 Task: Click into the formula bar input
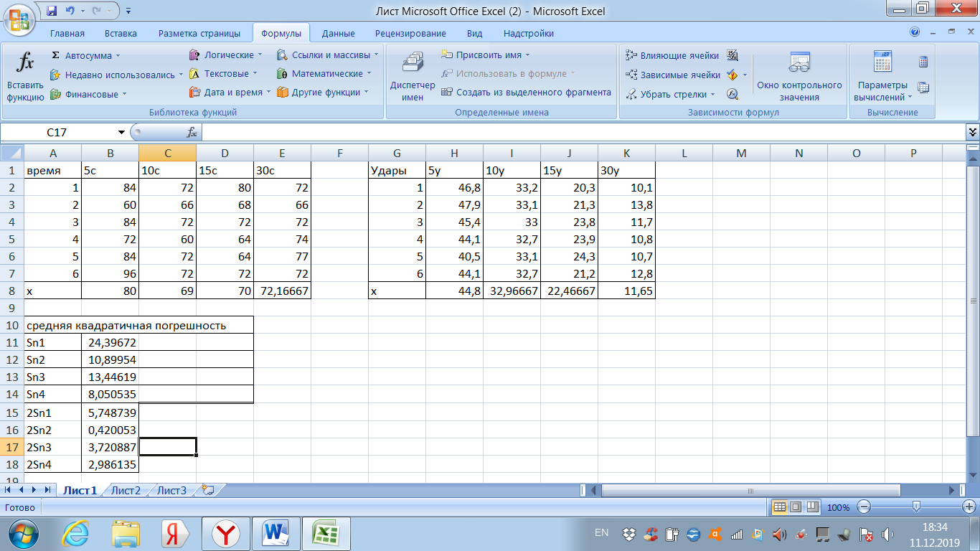coord(584,132)
